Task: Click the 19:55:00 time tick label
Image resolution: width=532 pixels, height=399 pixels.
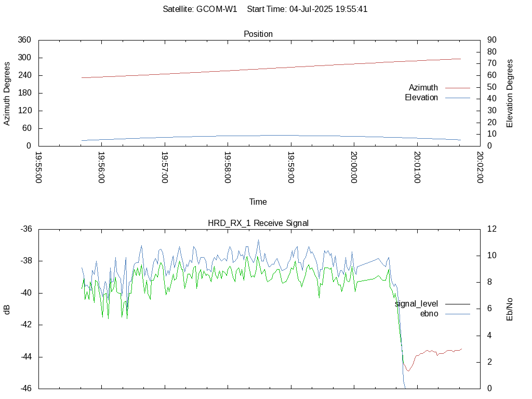Action: point(38,167)
